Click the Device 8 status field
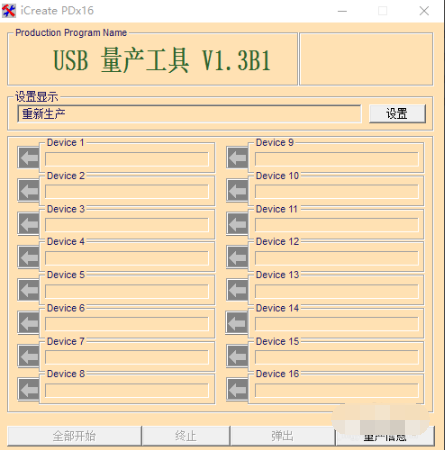The width and height of the screenshot is (445, 450). [127, 390]
